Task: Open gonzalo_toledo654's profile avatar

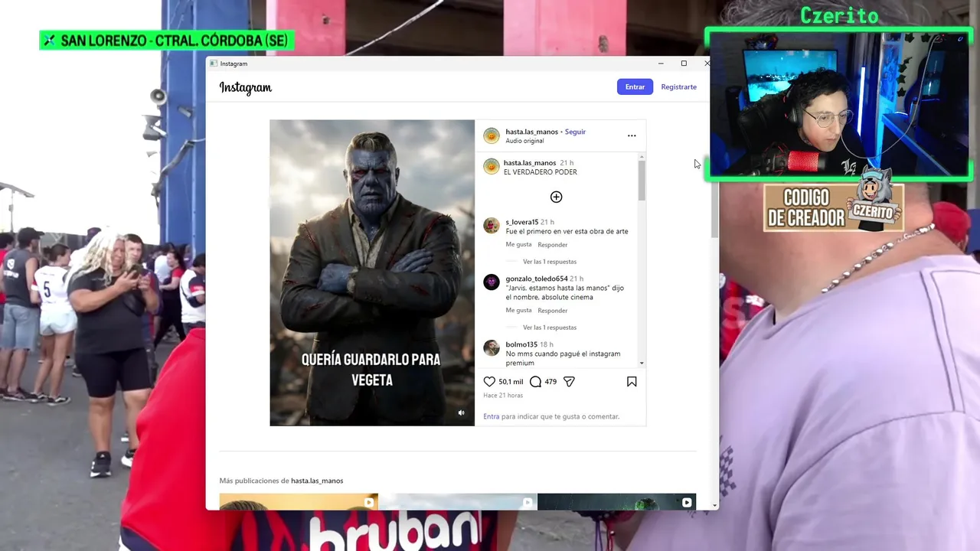Action: pyautogui.click(x=492, y=282)
